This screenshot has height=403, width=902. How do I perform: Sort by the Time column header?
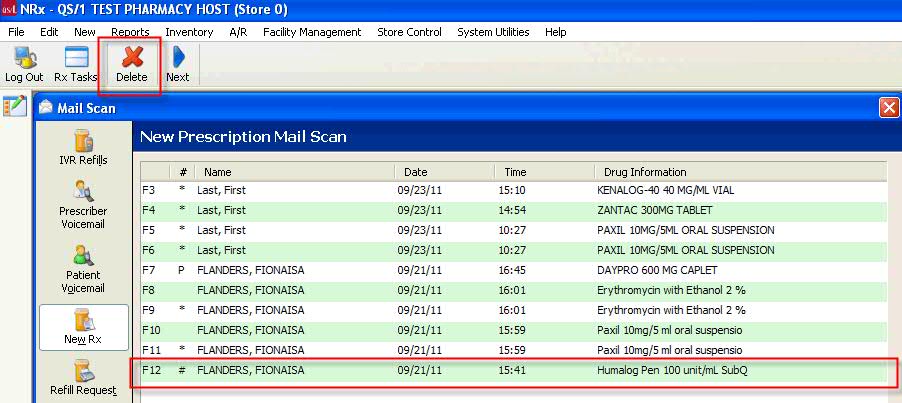coord(544,172)
